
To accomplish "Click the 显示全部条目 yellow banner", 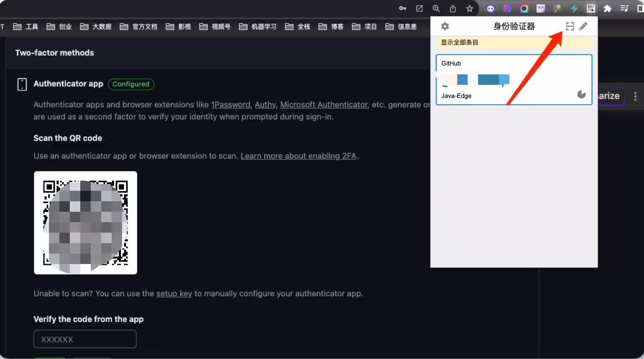I will tap(514, 43).
